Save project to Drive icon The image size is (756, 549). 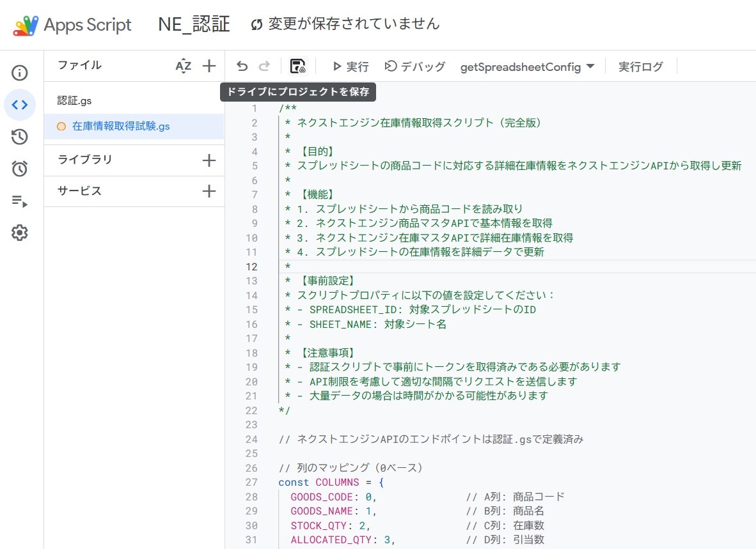pyautogui.click(x=298, y=66)
